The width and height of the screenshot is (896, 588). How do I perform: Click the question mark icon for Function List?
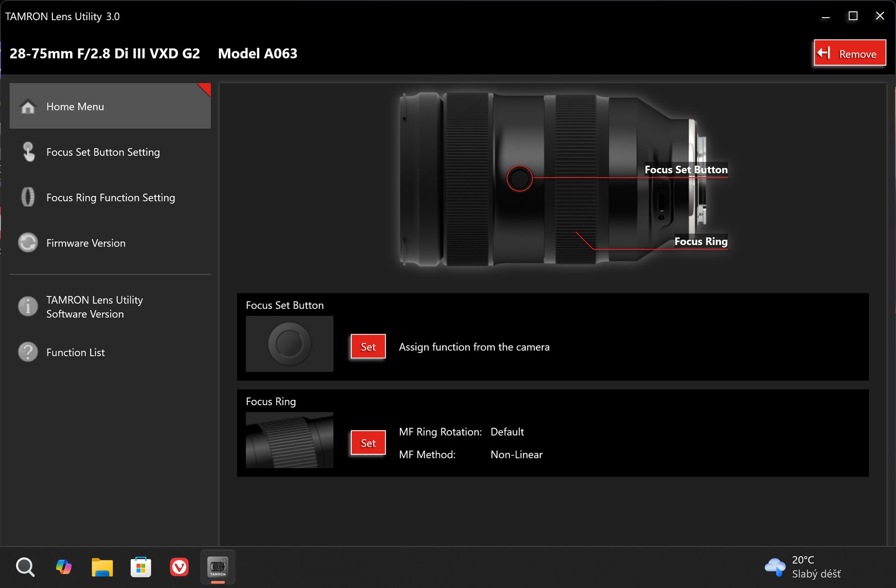coord(28,352)
